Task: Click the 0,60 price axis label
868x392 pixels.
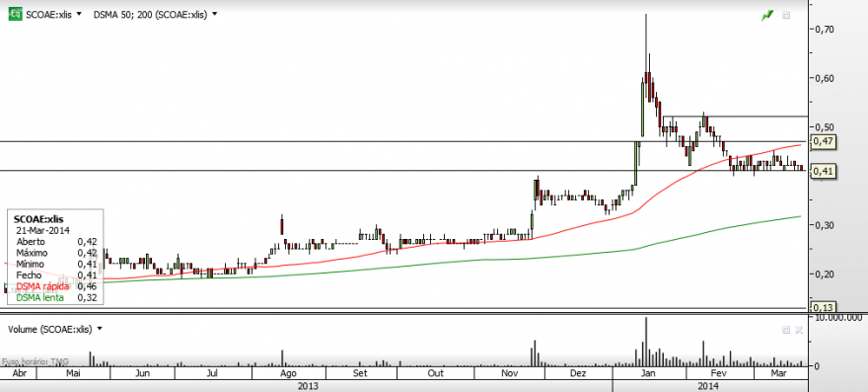Action: coord(824,78)
